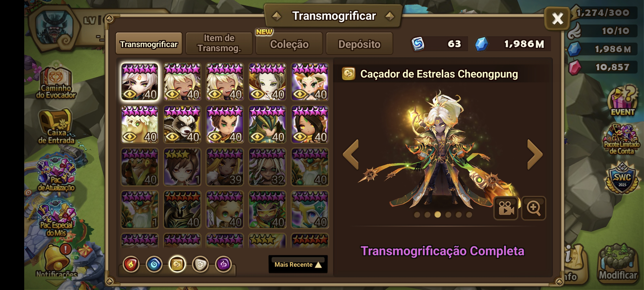Toggle eye icon on panda monster
Viewport: 644px width, 290px height.
pyautogui.click(x=172, y=137)
